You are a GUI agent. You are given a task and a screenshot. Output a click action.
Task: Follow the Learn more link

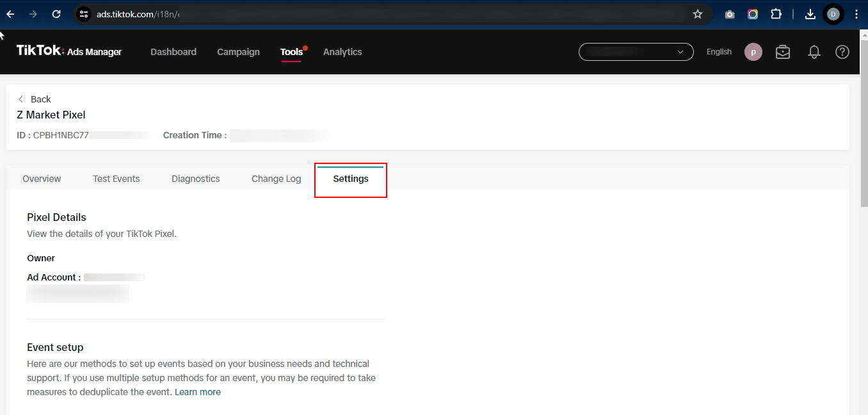click(x=198, y=392)
